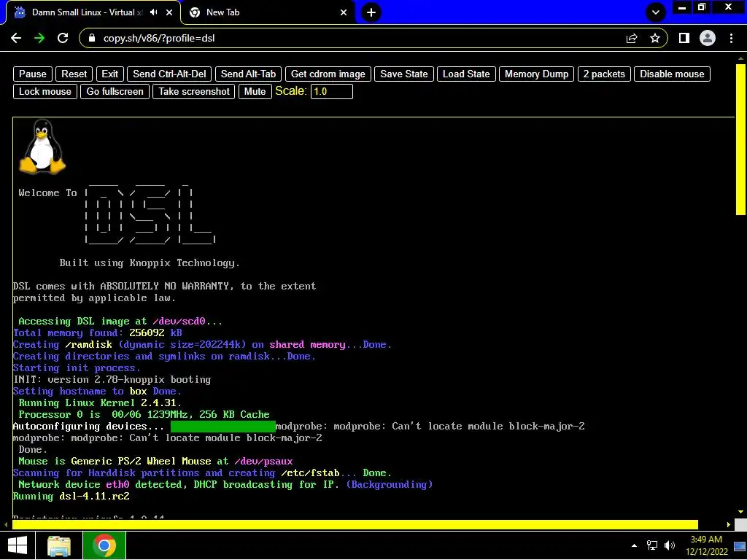This screenshot has width=747, height=560.
Task: Go back to previous page
Action: [16, 38]
